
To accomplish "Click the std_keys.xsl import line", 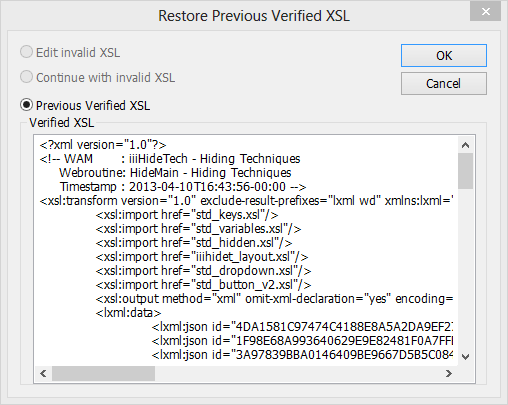I will click(187, 215).
